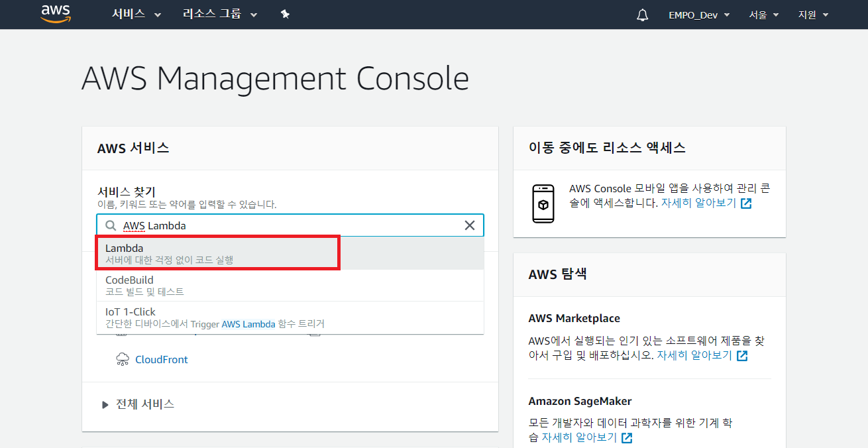Open notifications bell icon

point(642,15)
